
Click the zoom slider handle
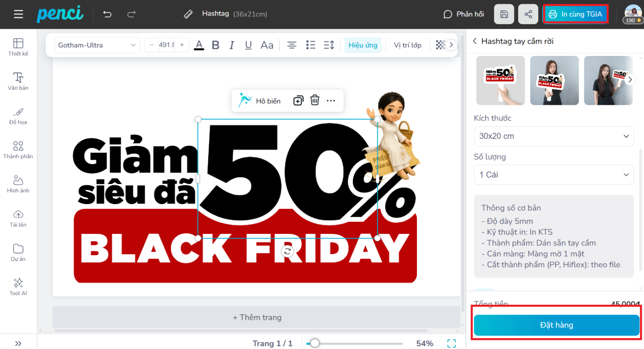tap(315, 343)
